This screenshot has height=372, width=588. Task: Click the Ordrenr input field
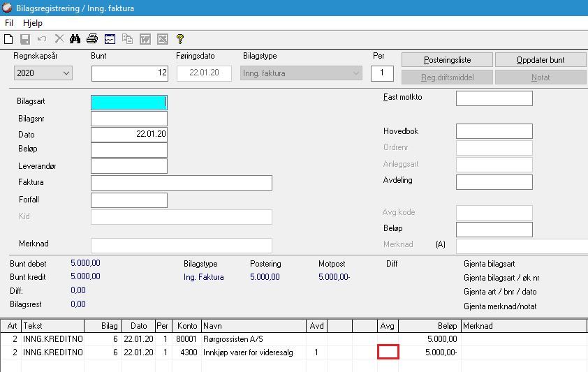494,147
